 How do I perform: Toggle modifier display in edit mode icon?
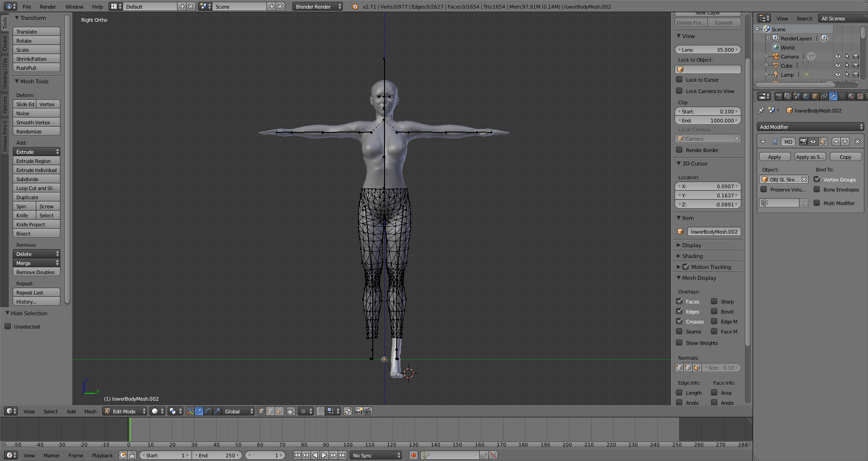(823, 142)
